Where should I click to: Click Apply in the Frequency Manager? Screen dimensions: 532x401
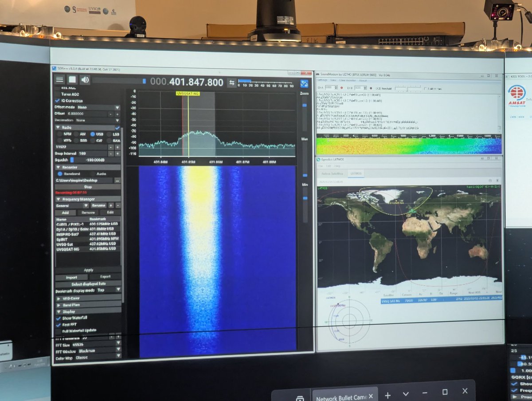pyautogui.click(x=87, y=269)
